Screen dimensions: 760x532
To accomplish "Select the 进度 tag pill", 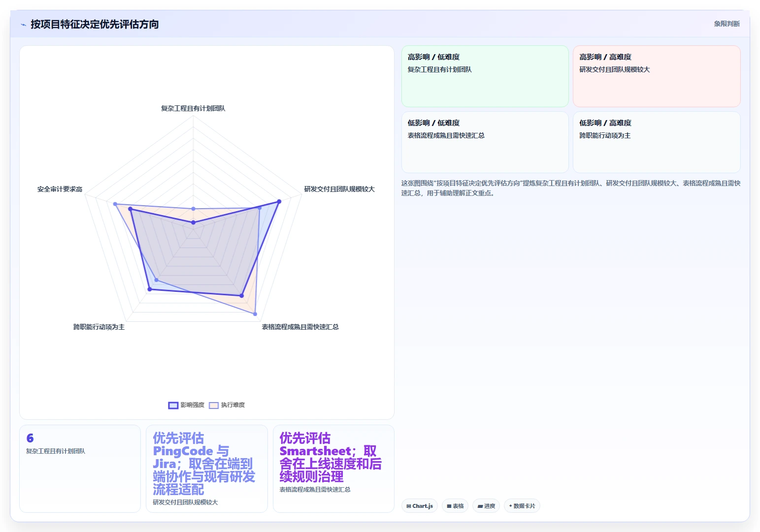I will click(486, 506).
